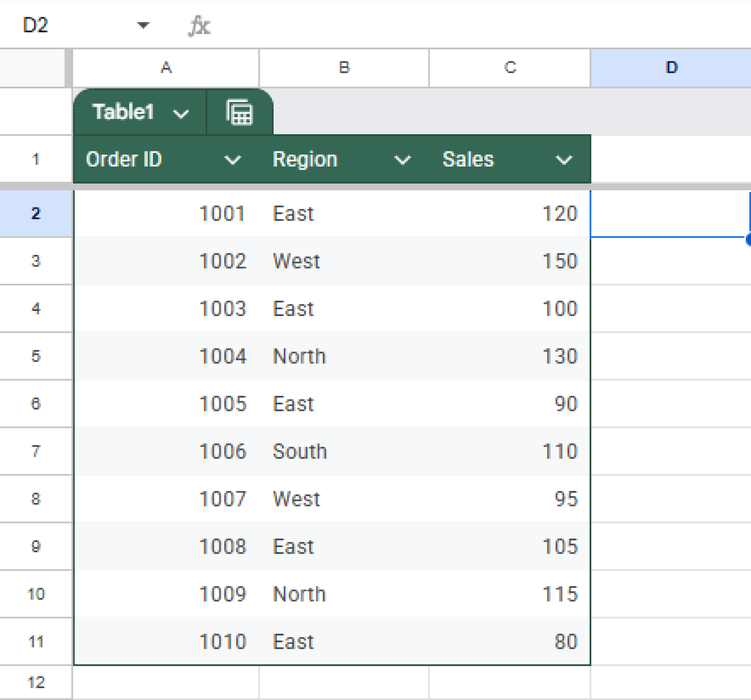The image size is (751, 700).
Task: Select column A header
Action: 166,68
